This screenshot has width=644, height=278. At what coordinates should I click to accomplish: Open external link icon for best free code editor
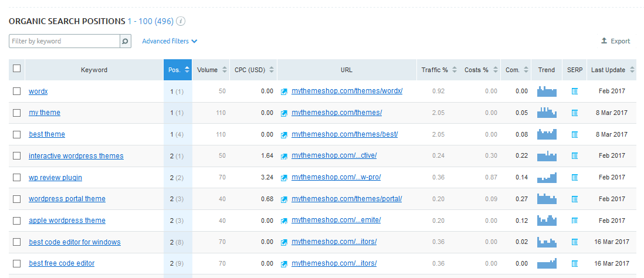click(x=284, y=263)
